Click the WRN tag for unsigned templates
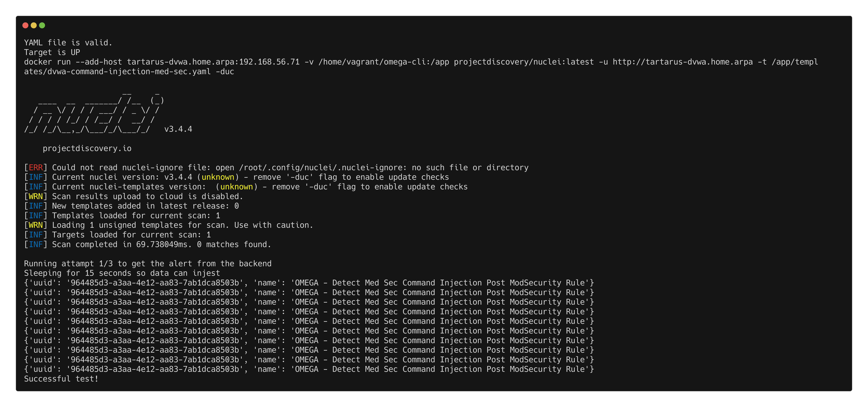 pos(36,225)
